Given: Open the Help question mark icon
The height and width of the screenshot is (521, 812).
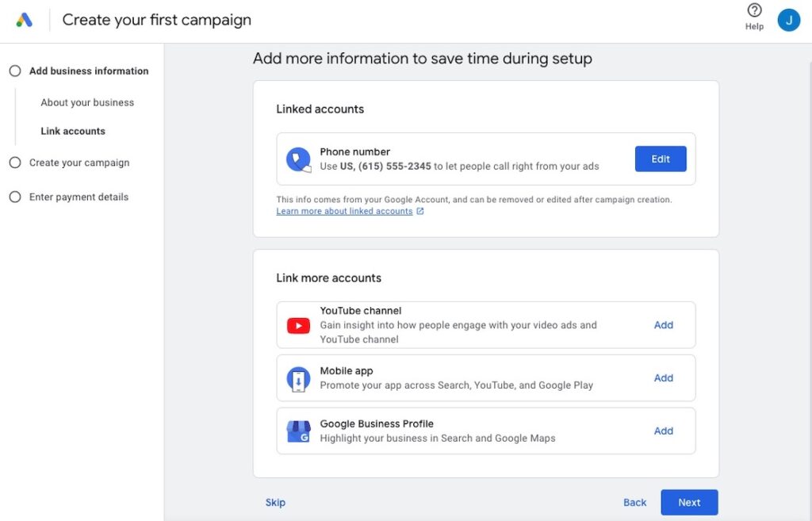Looking at the screenshot, I should pos(754,11).
